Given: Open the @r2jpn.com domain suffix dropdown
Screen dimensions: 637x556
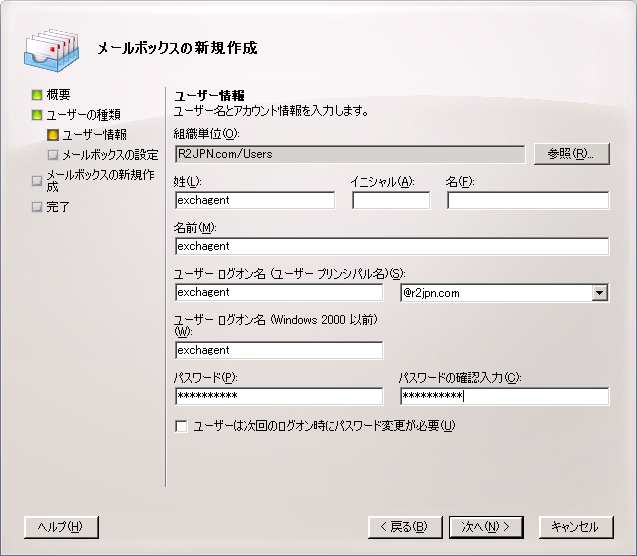Looking at the screenshot, I should [600, 293].
